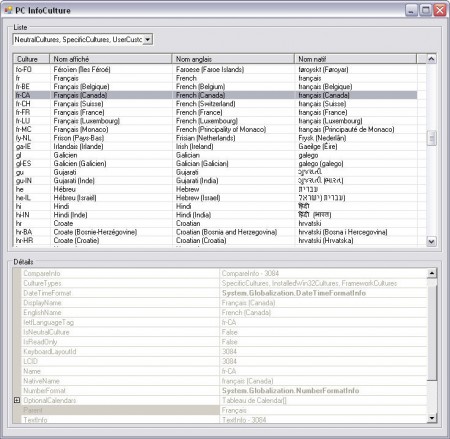
Task: Sort by the Nom affiché column header
Action: click(111, 59)
